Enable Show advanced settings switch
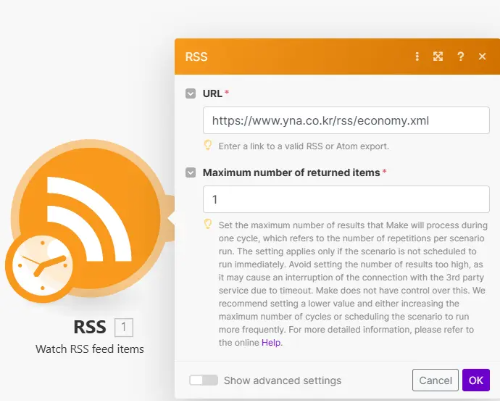Screen dimensions: 500x401 point(203,380)
